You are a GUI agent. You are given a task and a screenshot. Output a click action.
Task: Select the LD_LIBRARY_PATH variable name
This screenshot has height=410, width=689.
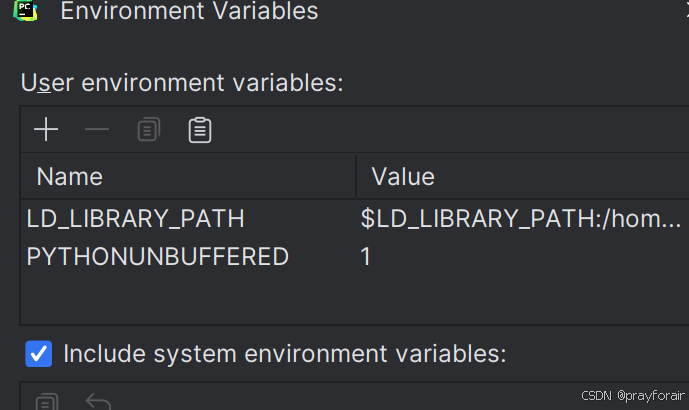135,219
